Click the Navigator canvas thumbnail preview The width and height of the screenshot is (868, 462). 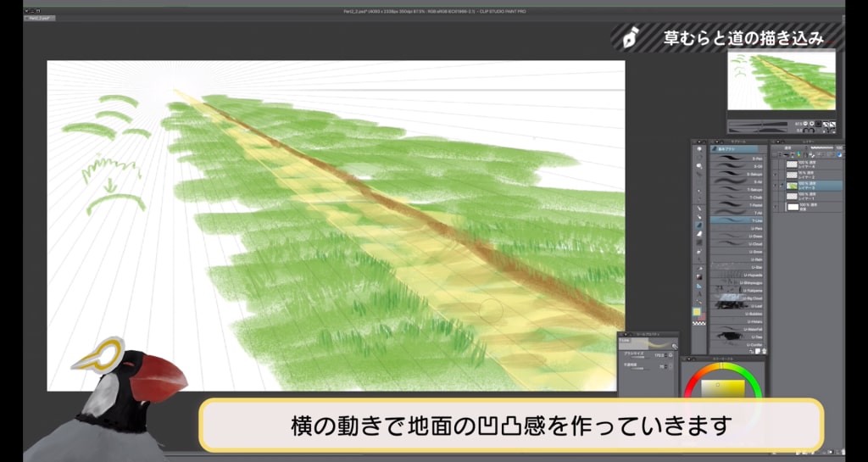tap(782, 81)
